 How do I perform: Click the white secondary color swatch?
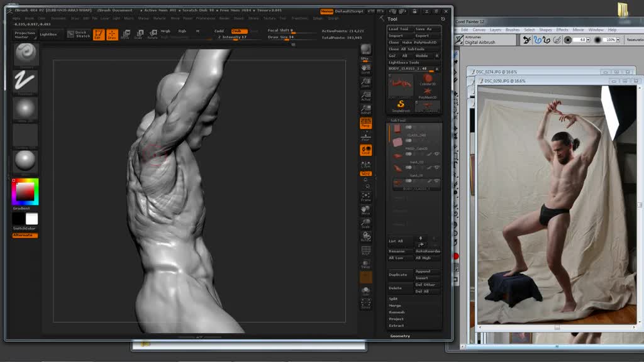click(31, 219)
